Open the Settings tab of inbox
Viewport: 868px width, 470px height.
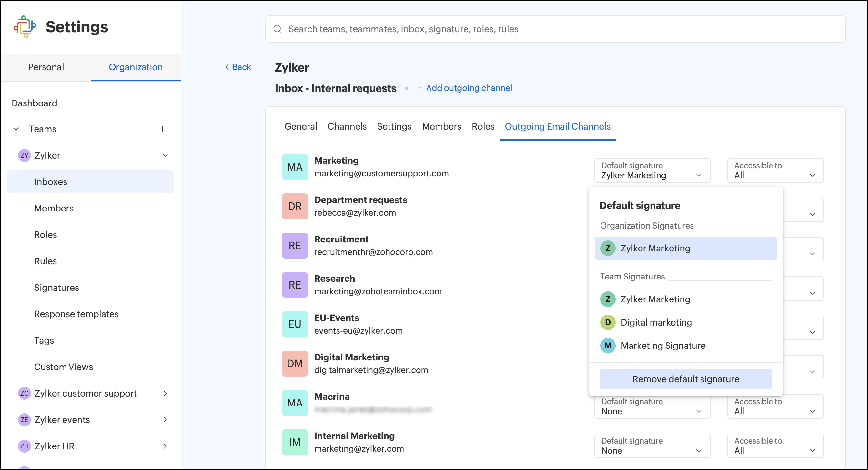click(394, 126)
